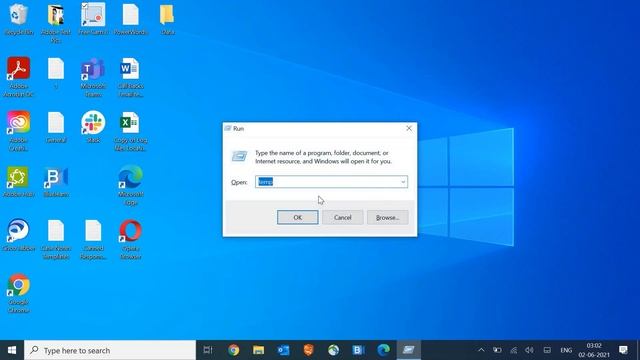Click Browse... in the Run dialog
Viewport: 640px width, 360px height.
(387, 217)
